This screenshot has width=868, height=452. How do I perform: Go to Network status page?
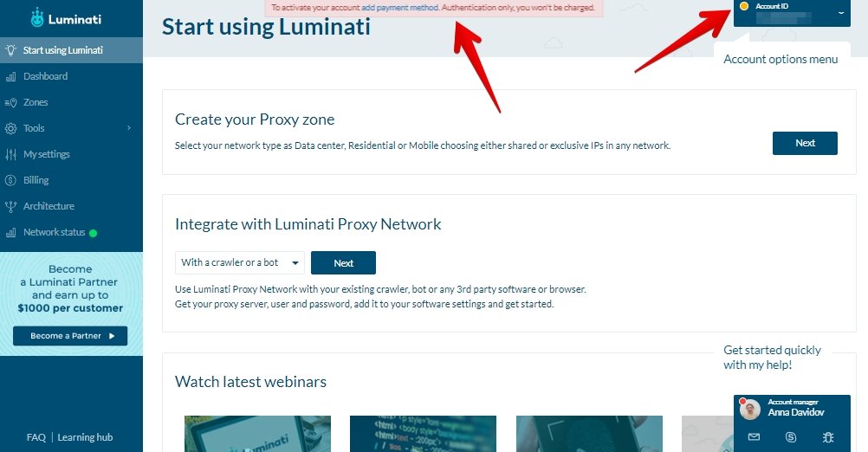point(54,232)
